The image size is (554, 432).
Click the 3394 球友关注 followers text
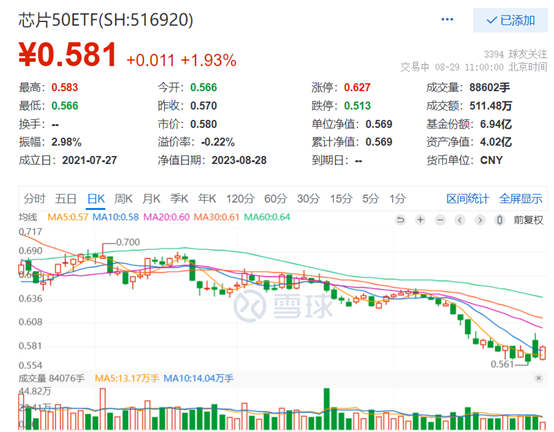tap(515, 54)
